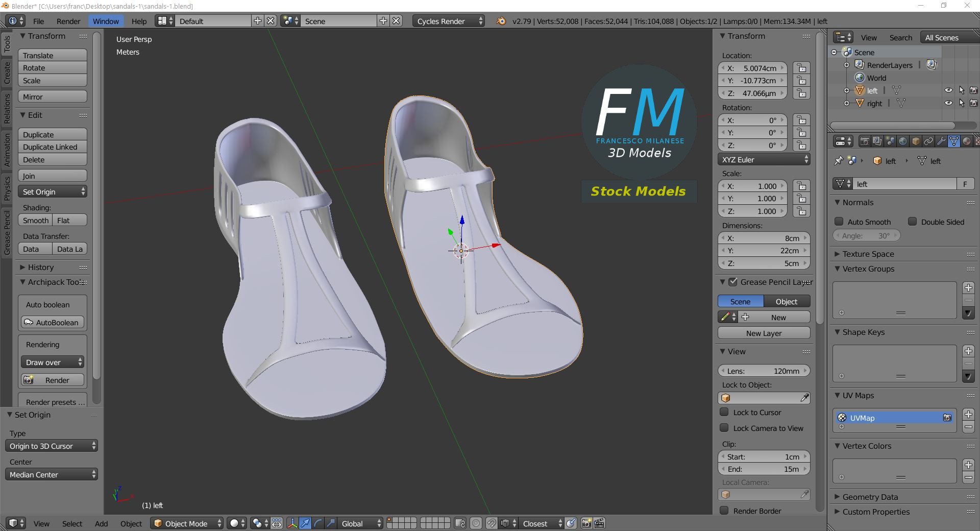Click OpenGL render image camera icon
The image size is (980, 531).
(x=586, y=523)
